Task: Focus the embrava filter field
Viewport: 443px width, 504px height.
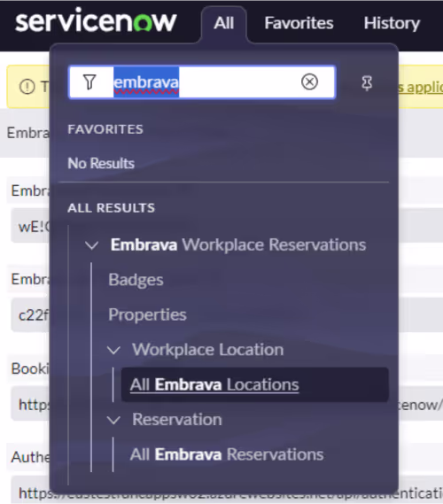Action: tap(203, 82)
